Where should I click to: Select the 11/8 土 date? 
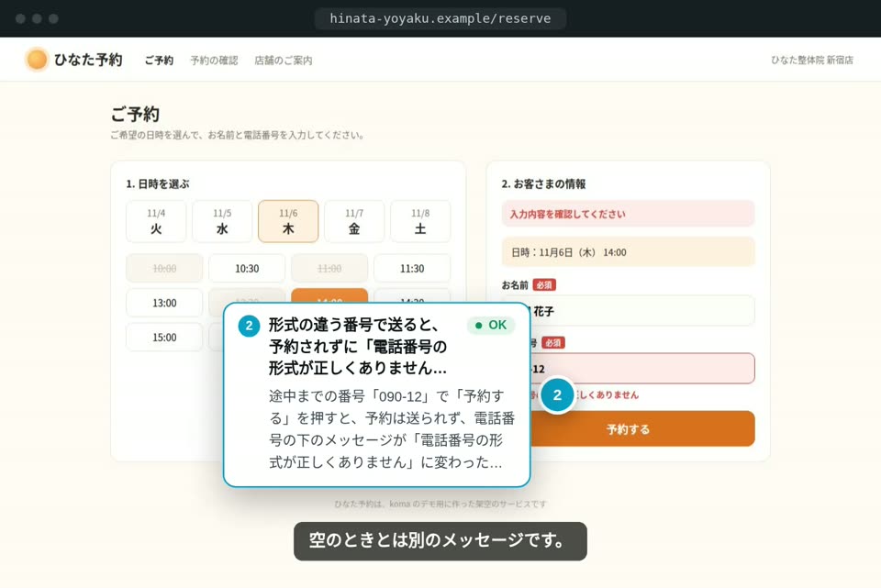point(420,221)
